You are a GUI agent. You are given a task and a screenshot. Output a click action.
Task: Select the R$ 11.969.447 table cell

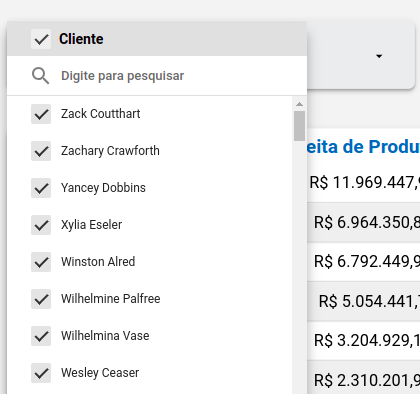point(363,182)
